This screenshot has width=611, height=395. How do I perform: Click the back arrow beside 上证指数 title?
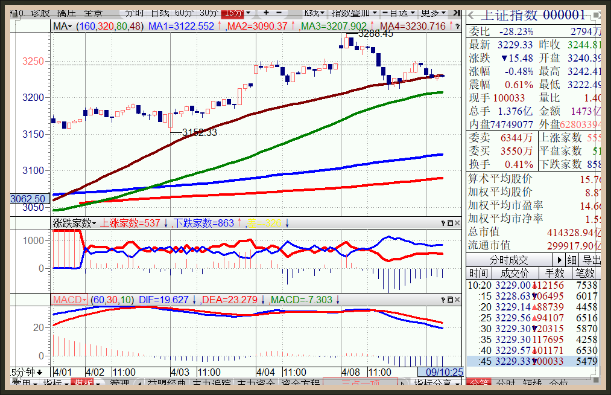471,16
